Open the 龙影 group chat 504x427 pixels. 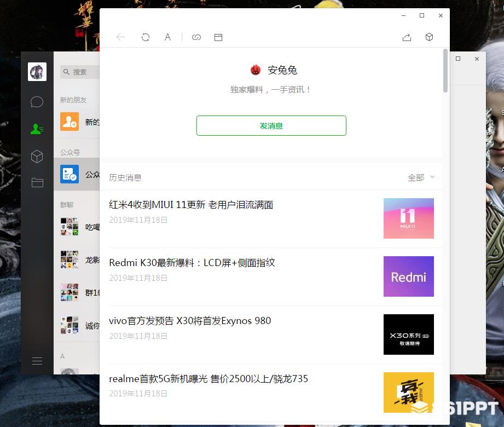tap(77, 259)
